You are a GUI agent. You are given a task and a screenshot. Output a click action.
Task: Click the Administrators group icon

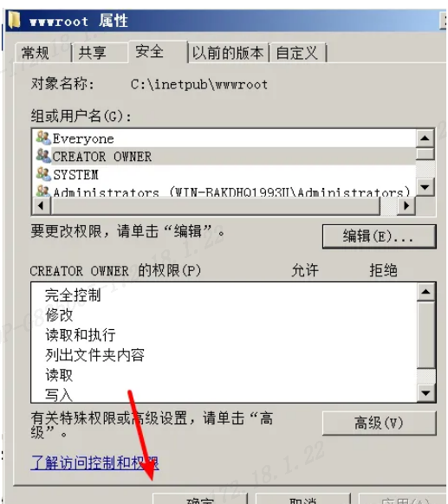43,191
